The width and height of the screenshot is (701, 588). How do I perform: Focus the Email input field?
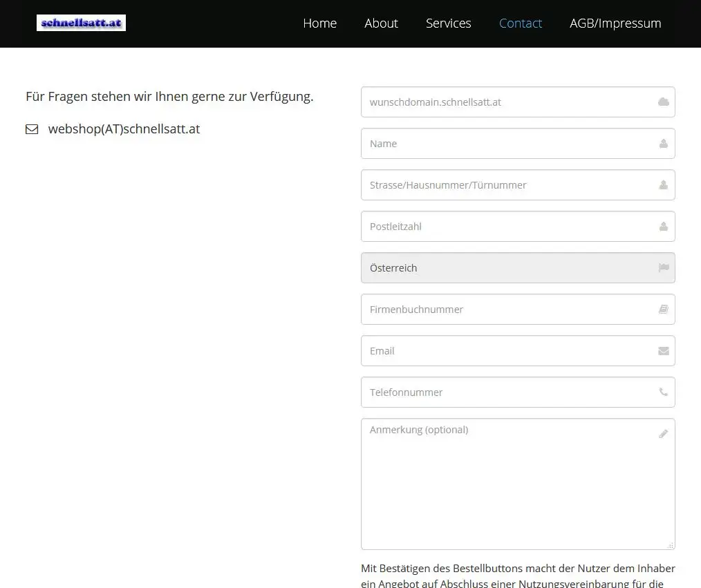(x=518, y=351)
